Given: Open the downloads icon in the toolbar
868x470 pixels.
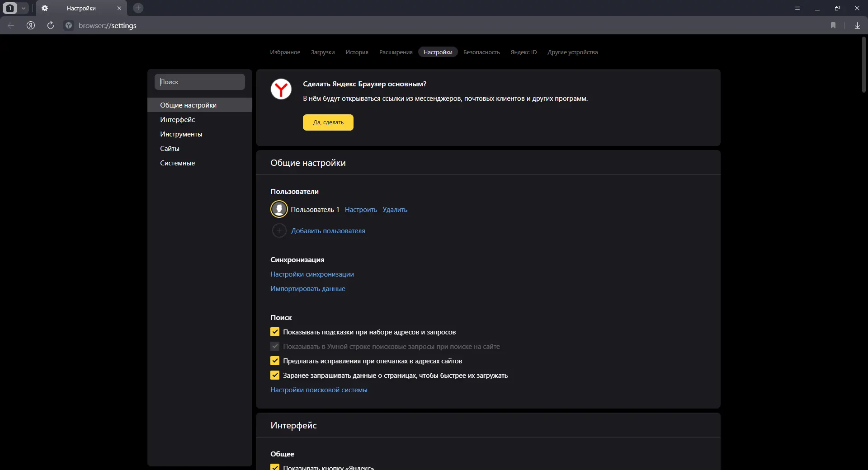Looking at the screenshot, I should [x=857, y=25].
